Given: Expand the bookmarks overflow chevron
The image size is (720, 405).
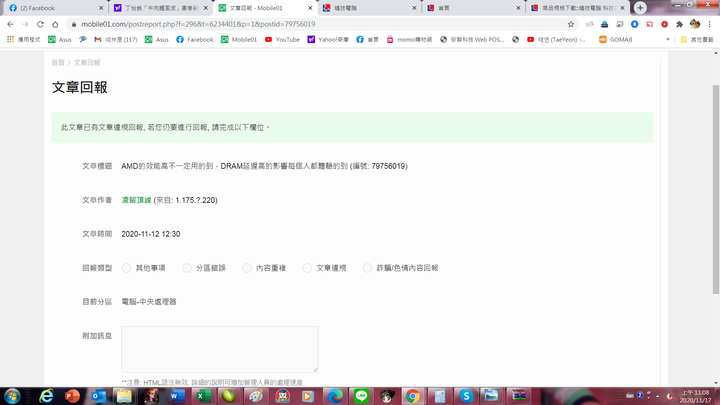Looking at the screenshot, I should [x=668, y=39].
